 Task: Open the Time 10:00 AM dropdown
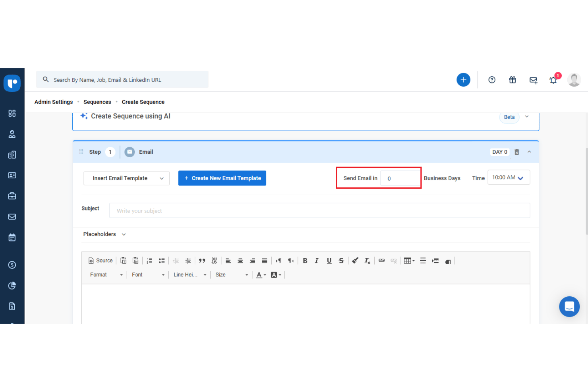[x=509, y=178]
